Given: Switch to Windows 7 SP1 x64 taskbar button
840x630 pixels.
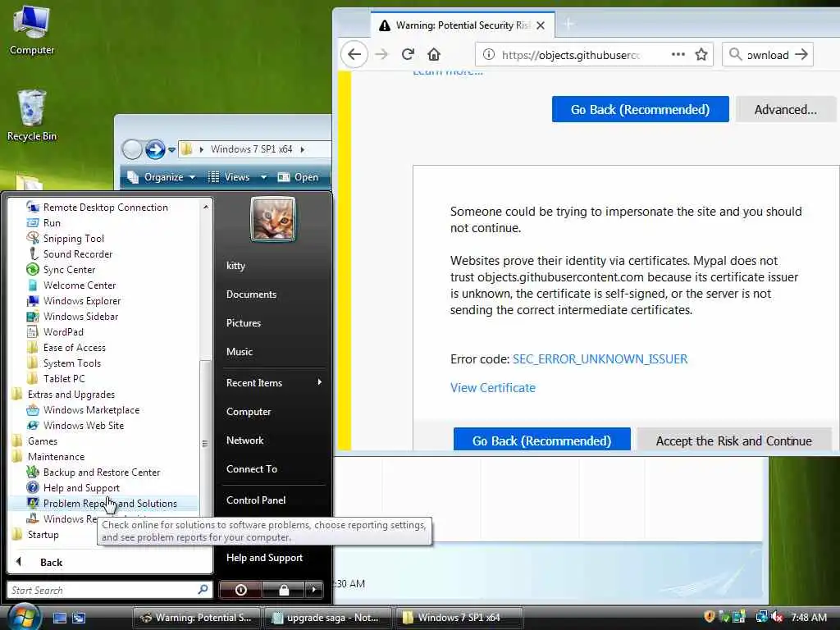Looking at the screenshot, I should click(458, 618).
